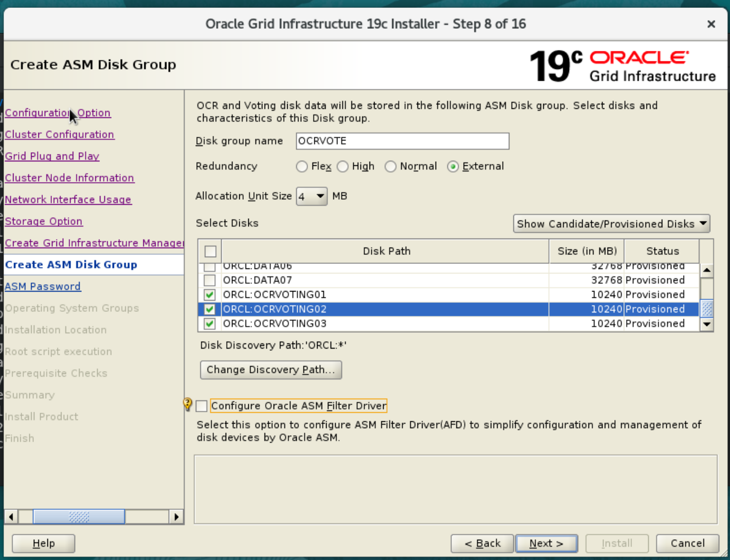Image resolution: width=730 pixels, height=560 pixels.
Task: Go to Storage Option step
Action: (x=44, y=222)
